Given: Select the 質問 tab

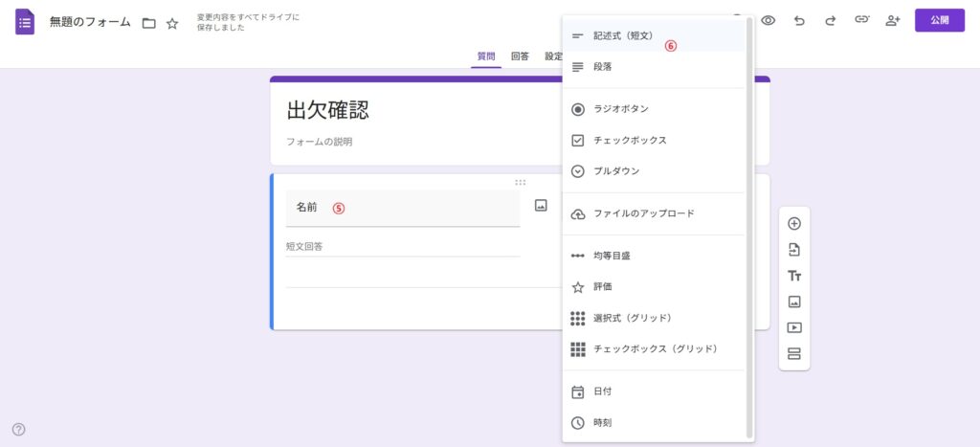Looking at the screenshot, I should (x=486, y=56).
